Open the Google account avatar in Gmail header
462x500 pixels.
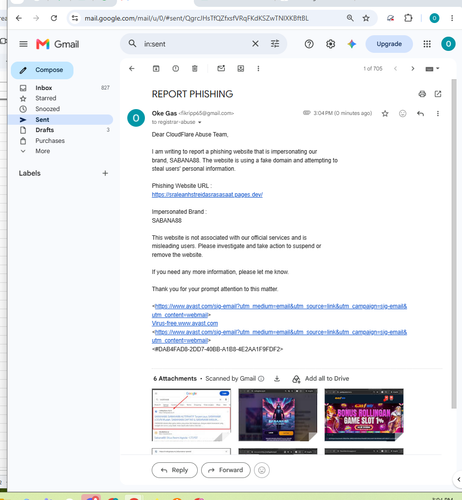[x=448, y=44]
